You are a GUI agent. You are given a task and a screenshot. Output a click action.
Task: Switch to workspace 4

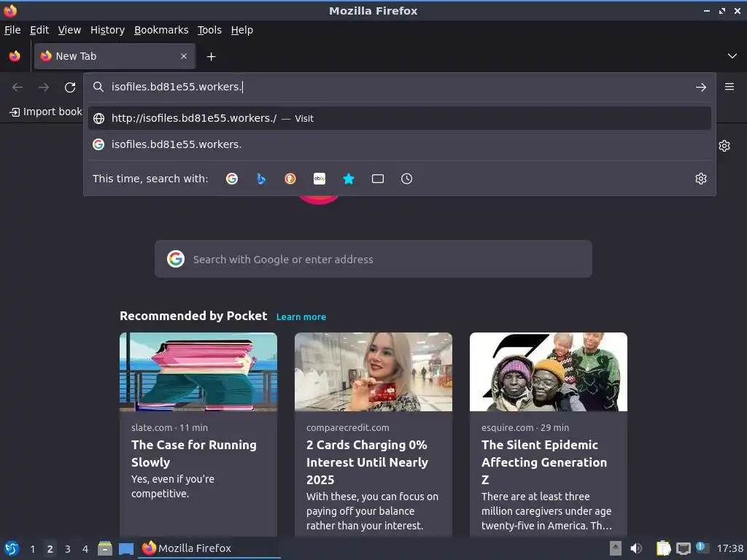tap(85, 549)
